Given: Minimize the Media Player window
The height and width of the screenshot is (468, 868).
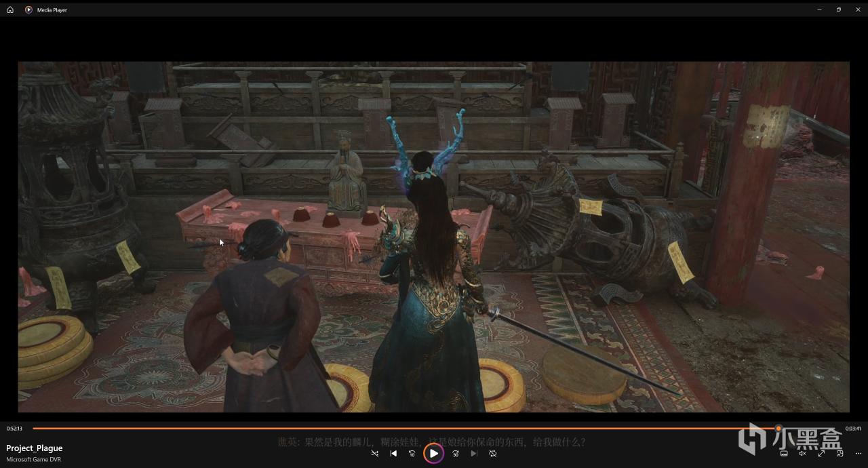Looking at the screenshot, I should coord(820,9).
